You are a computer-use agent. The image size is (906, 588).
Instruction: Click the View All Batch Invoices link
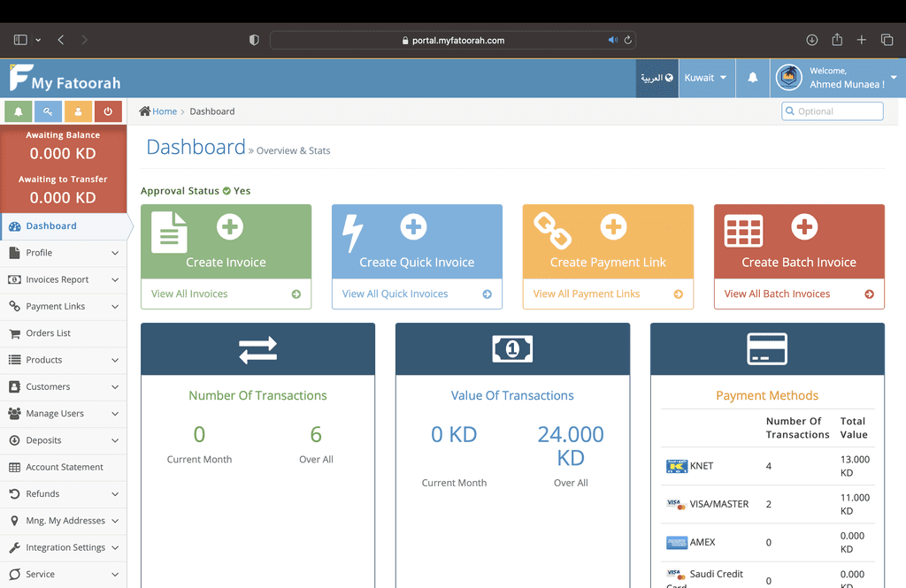(777, 294)
